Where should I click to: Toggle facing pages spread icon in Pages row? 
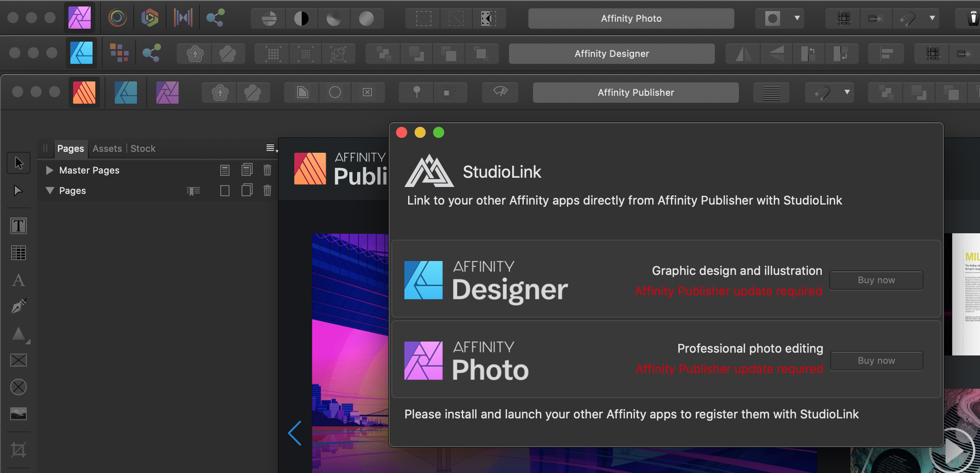click(193, 191)
